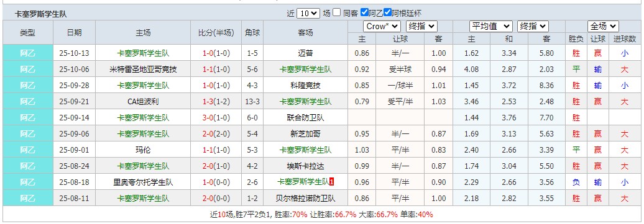Open the 全场 period dropdown
Viewport: 644px width, 224px height.
pos(603,26)
